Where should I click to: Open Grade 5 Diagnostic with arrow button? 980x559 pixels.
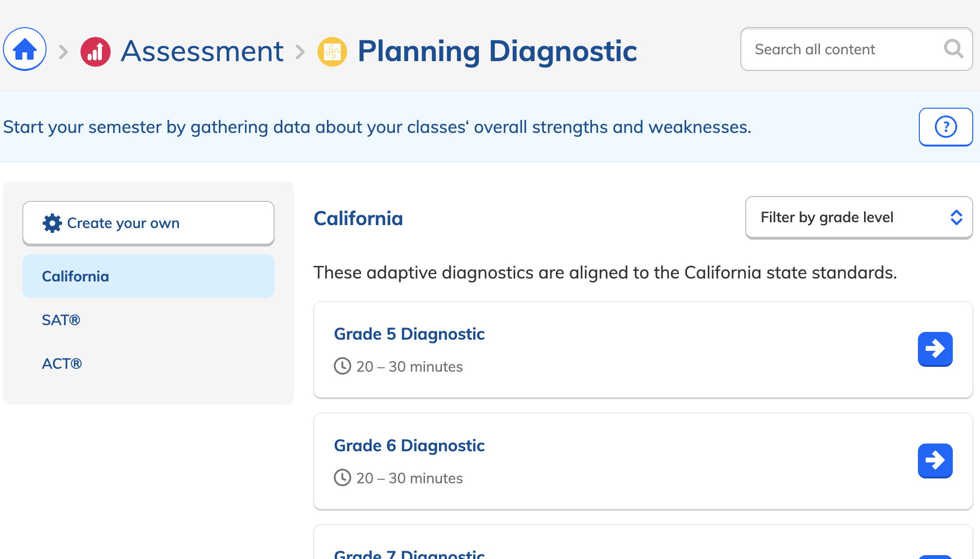935,349
